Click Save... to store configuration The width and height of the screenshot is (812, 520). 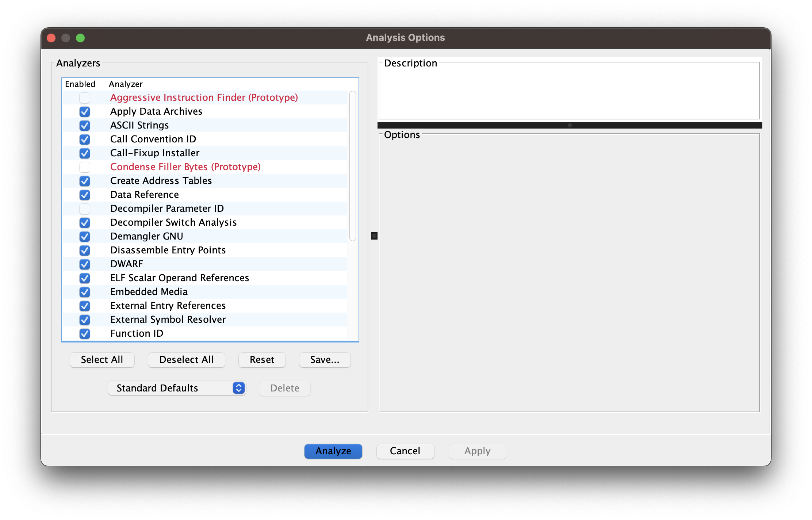click(x=325, y=360)
